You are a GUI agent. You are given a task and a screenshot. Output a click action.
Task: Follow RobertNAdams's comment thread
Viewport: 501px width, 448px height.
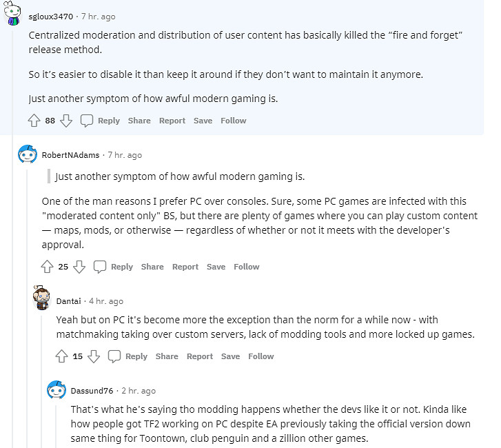[247, 267]
